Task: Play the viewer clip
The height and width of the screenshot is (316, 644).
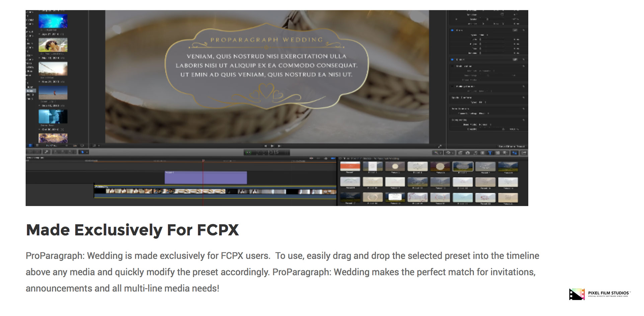Action: (x=272, y=146)
